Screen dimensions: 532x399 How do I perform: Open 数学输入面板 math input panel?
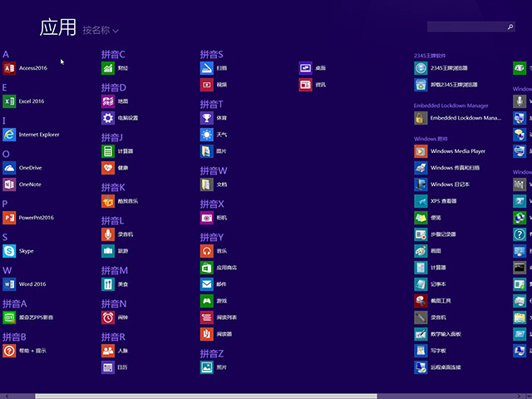[438, 334]
